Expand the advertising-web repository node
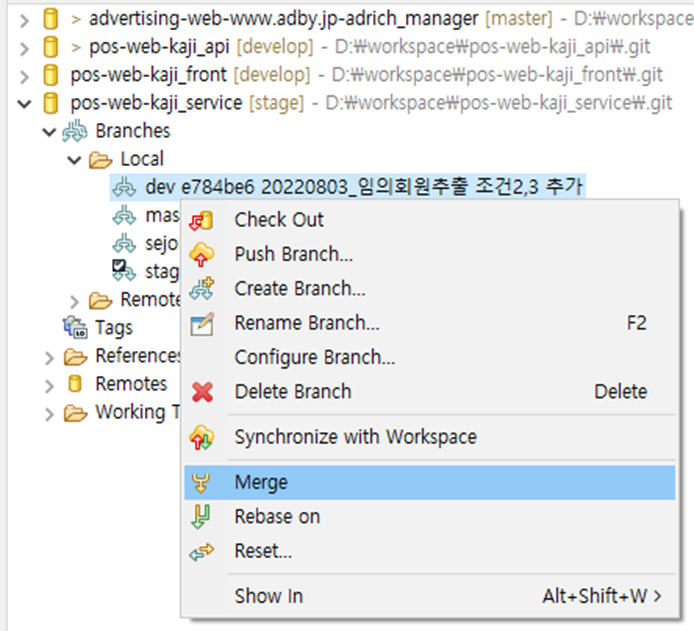This screenshot has width=694, height=631. pyautogui.click(x=25, y=20)
